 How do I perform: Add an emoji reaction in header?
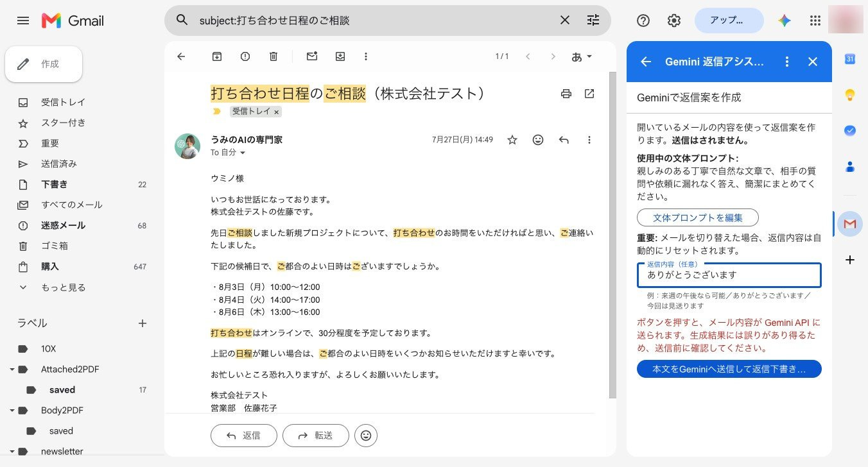tap(538, 140)
